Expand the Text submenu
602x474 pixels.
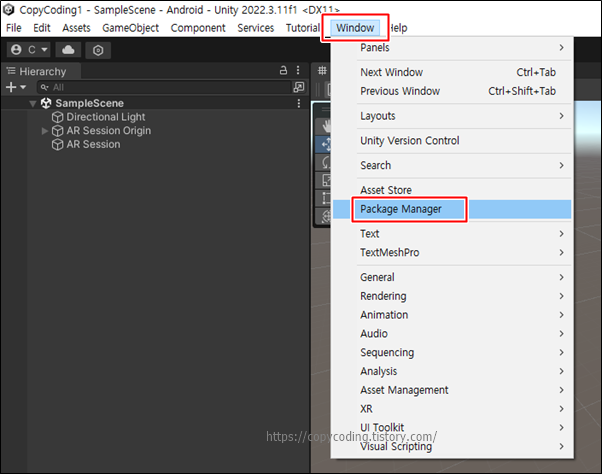pos(452,234)
